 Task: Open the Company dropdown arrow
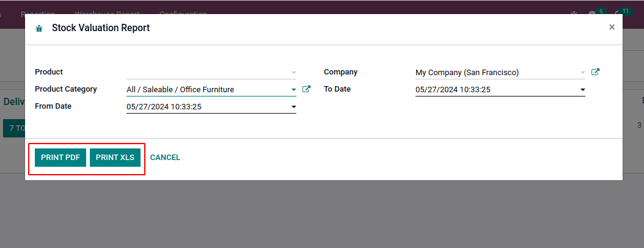tap(583, 73)
